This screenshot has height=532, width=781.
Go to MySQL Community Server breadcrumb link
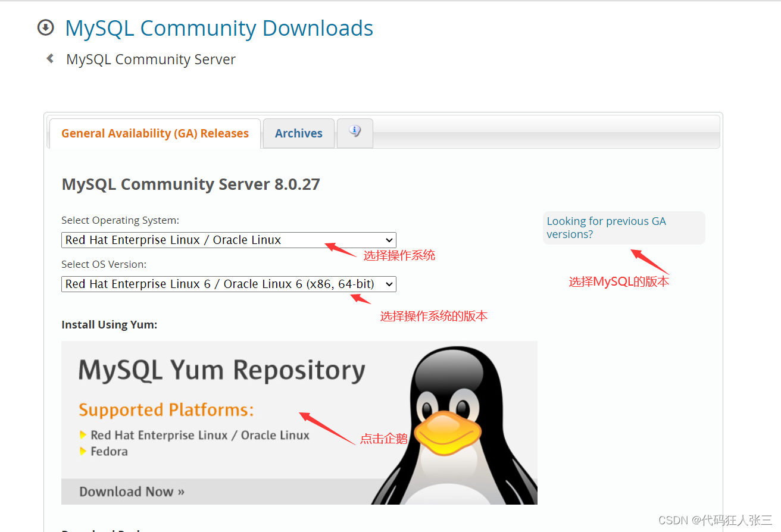[x=151, y=60]
